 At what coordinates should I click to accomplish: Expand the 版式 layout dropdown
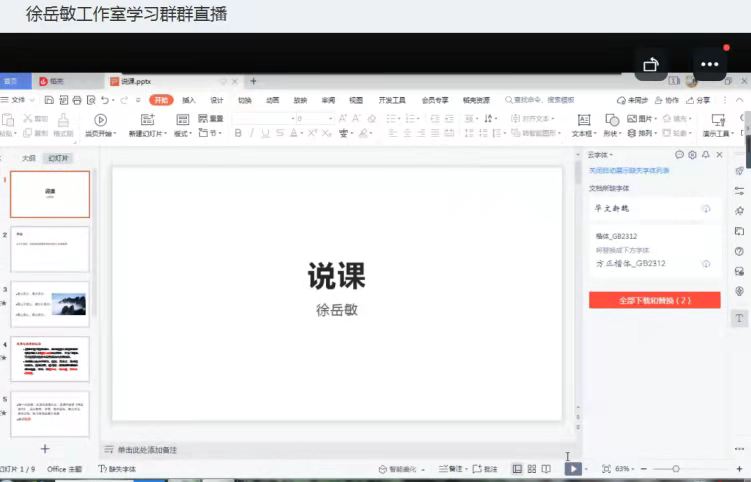[x=183, y=133]
